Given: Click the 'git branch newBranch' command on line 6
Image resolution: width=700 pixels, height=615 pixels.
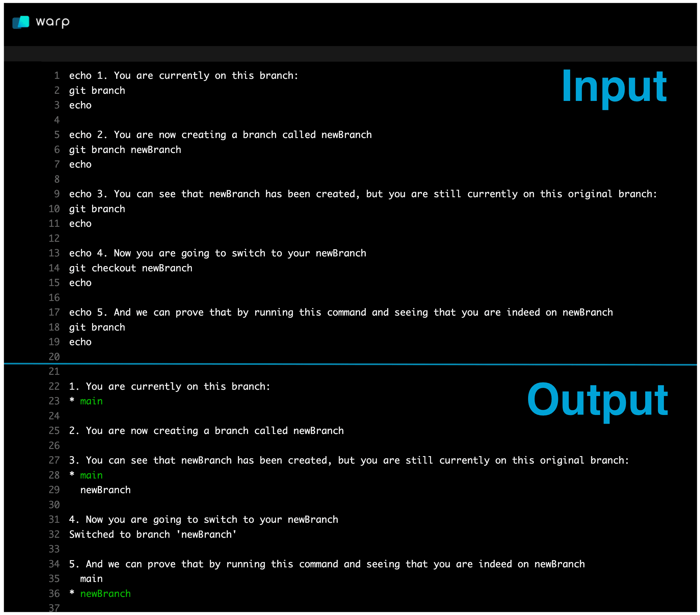Looking at the screenshot, I should 125,150.
